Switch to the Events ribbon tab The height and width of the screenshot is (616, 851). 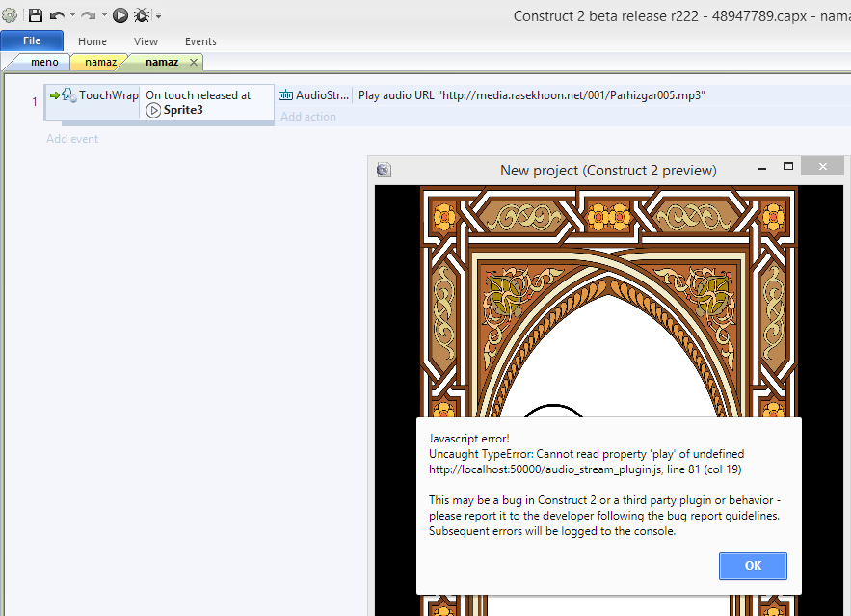(200, 41)
